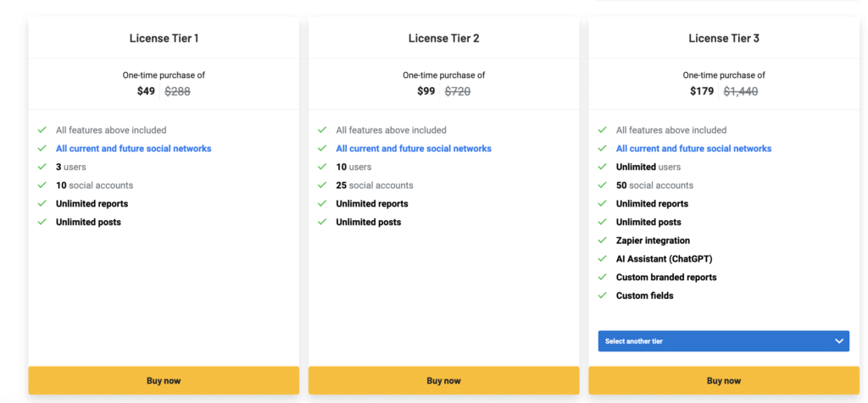Click checkmark beside Custom branded reports
This screenshot has width=868, height=403.
(x=602, y=278)
